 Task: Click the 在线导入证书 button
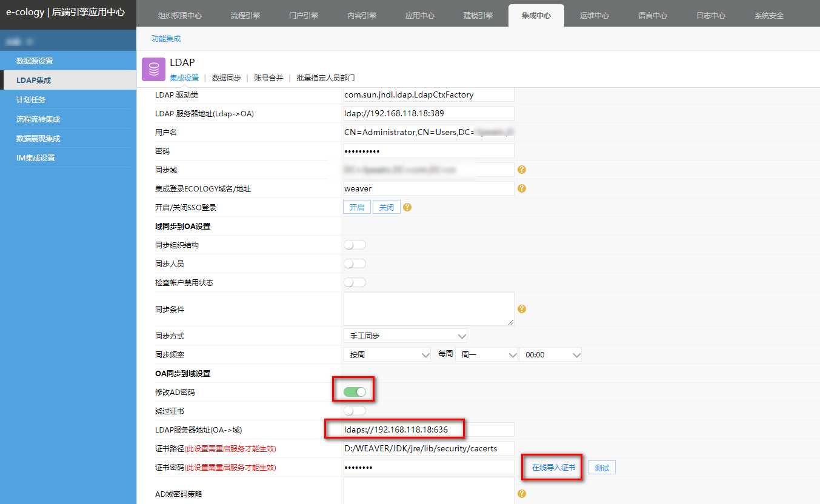click(553, 468)
